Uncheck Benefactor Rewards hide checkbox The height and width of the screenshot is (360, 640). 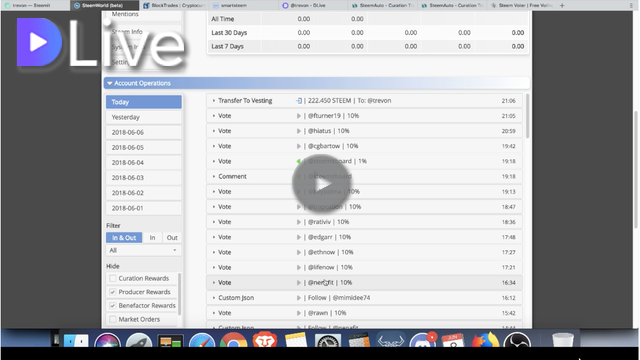pyautogui.click(x=113, y=306)
